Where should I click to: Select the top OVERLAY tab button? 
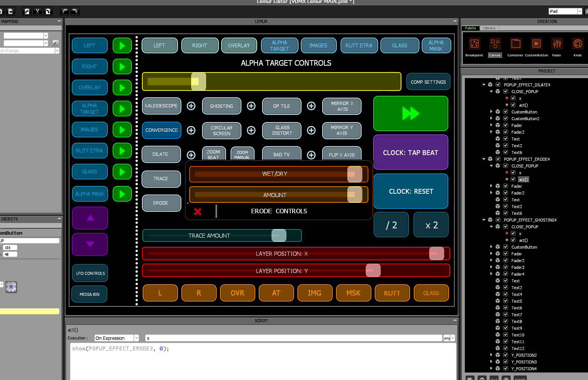pos(239,46)
